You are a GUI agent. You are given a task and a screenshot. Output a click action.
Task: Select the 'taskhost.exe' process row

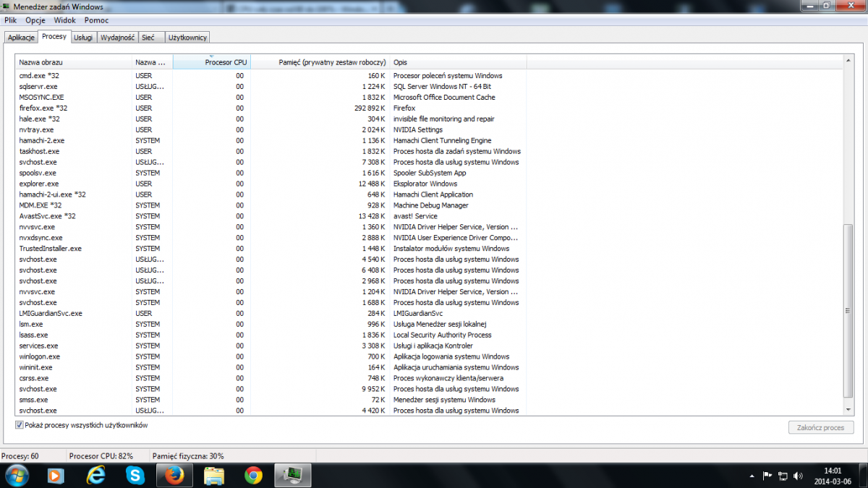(271, 151)
